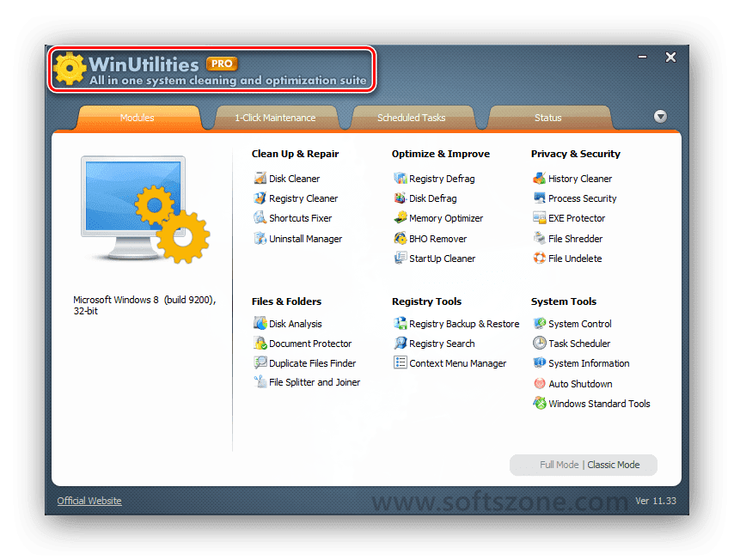
Task: Start Disk Defrag via its icon
Action: [x=401, y=198]
